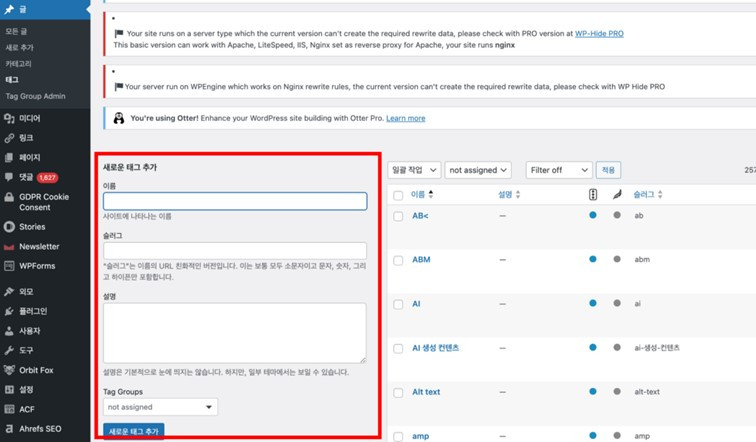Click the feather column header icon

tap(617, 194)
